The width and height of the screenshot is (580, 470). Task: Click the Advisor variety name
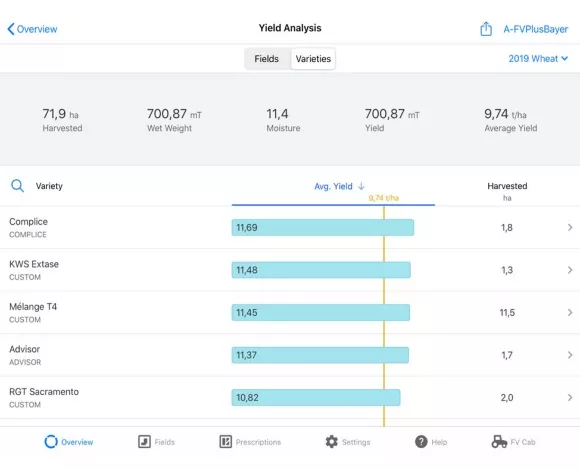(x=24, y=349)
